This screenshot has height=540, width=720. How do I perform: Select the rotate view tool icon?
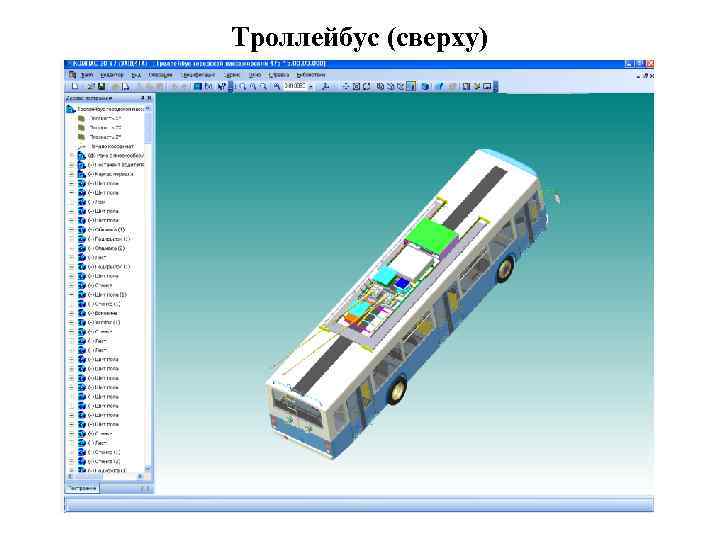366,86
